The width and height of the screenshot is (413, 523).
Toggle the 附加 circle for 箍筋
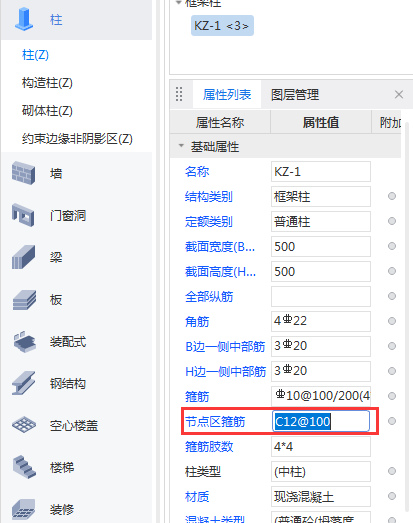click(392, 396)
